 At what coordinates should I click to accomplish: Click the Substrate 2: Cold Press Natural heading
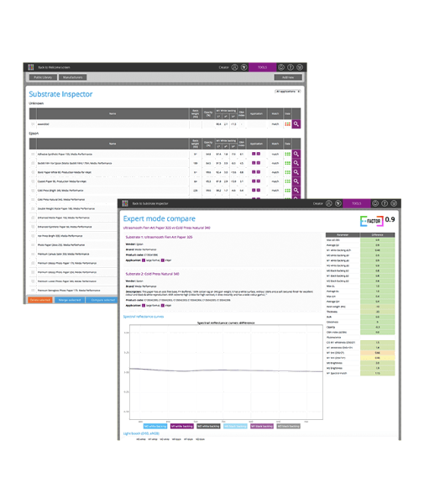(152, 274)
